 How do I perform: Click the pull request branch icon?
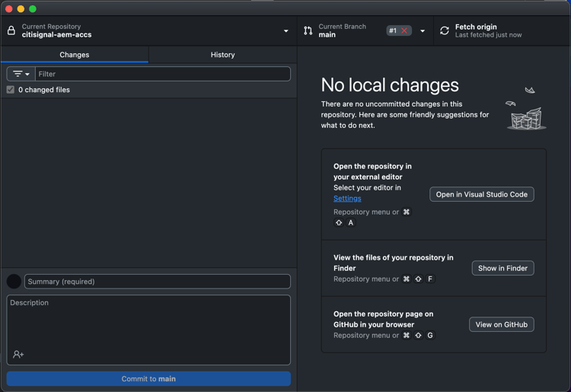coord(308,30)
